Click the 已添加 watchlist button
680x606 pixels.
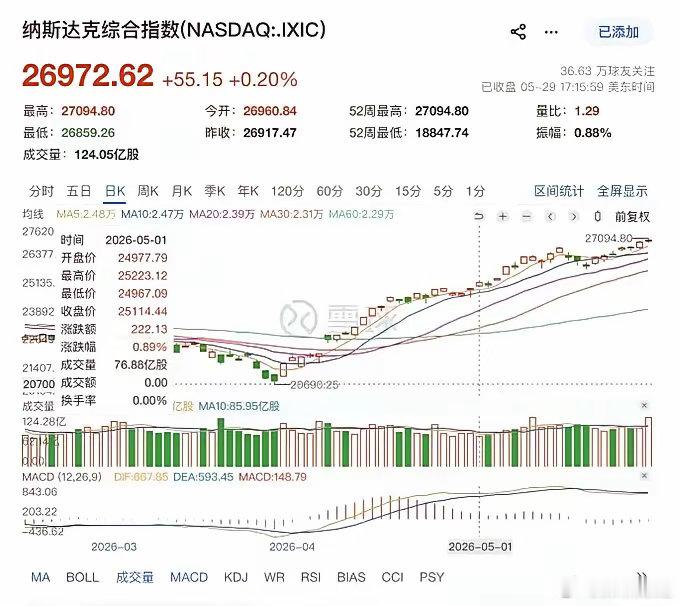tap(618, 32)
